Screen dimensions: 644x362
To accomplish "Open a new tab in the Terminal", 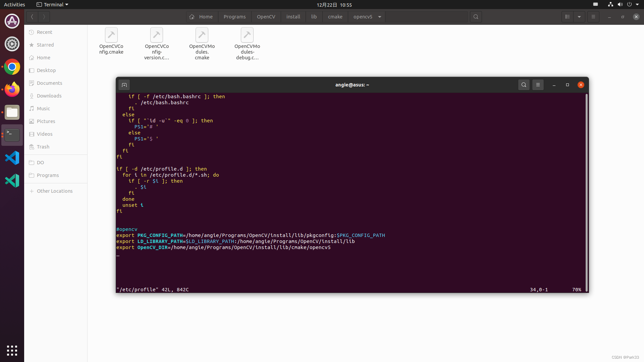I will coord(124,85).
